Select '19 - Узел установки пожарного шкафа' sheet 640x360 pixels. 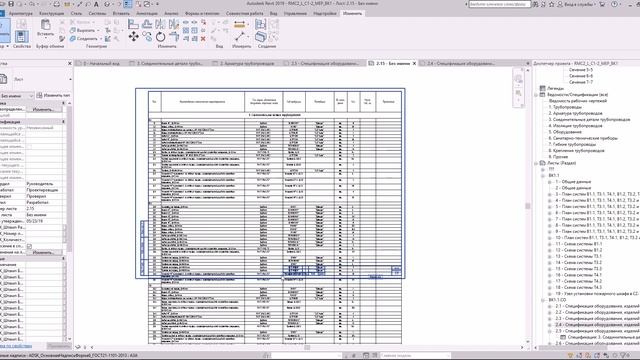pos(597,293)
